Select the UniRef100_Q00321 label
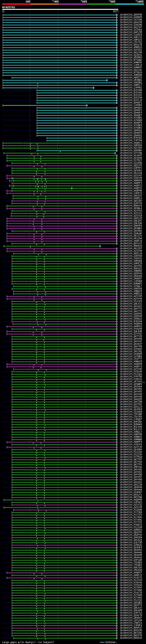This screenshot has height=644, width=146. pyautogui.click(x=131, y=50)
